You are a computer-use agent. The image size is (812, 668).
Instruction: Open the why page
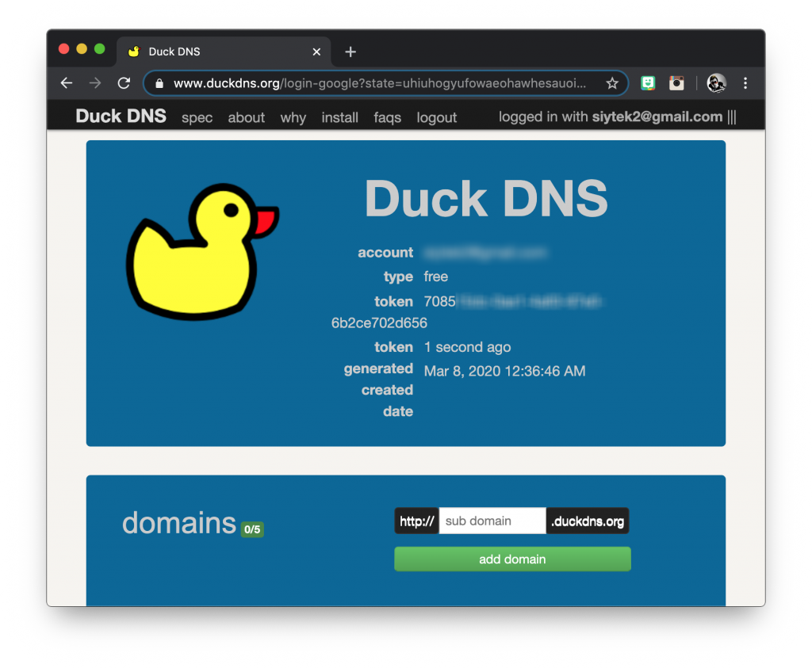[x=293, y=118]
